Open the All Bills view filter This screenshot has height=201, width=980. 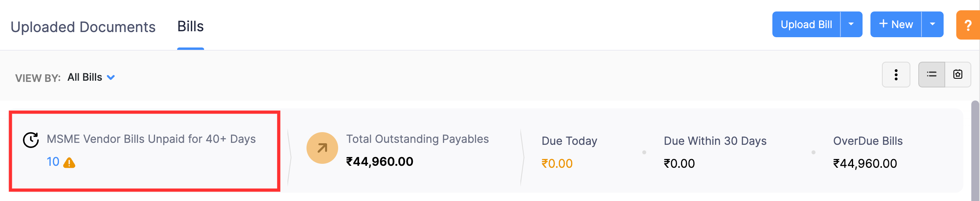91,77
